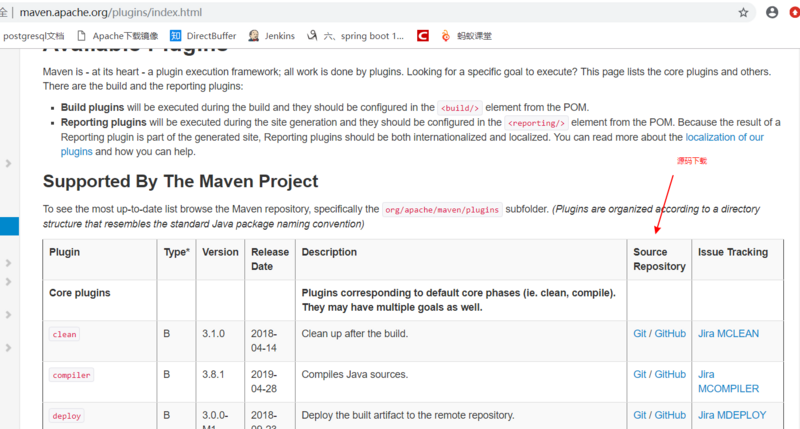The image size is (800, 429).
Task: Click the address bar URL
Action: [x=111, y=12]
